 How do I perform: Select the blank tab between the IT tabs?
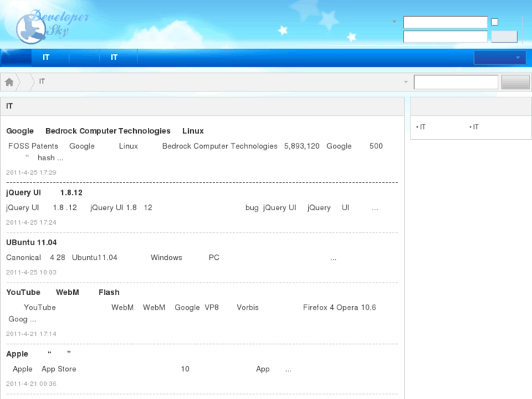(84, 57)
